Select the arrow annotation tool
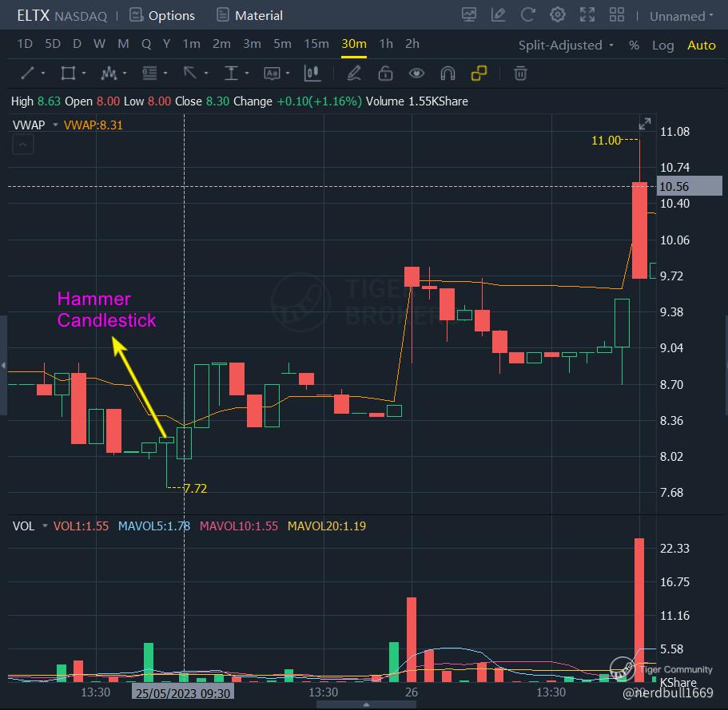The width and height of the screenshot is (728, 710). (190, 73)
